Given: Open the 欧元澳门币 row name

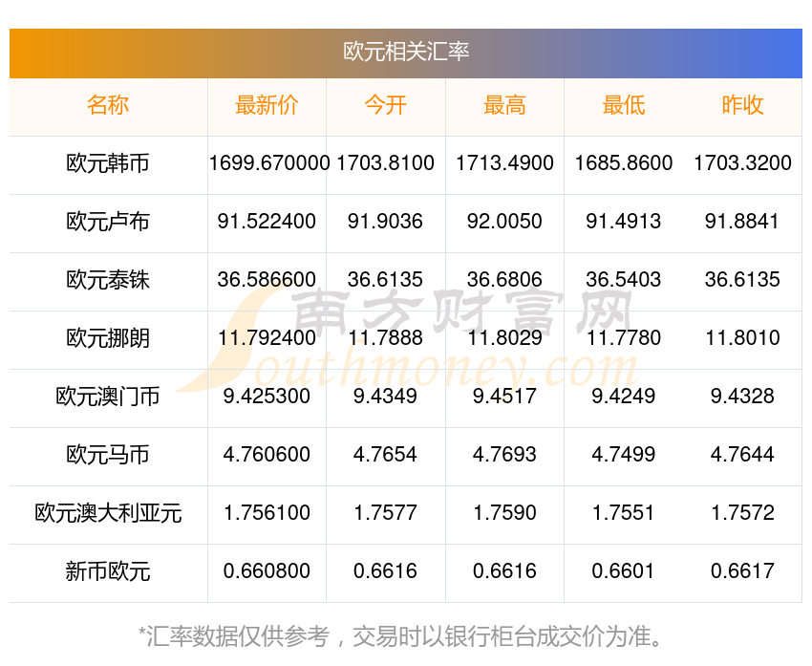Looking at the screenshot, I should (108, 397).
